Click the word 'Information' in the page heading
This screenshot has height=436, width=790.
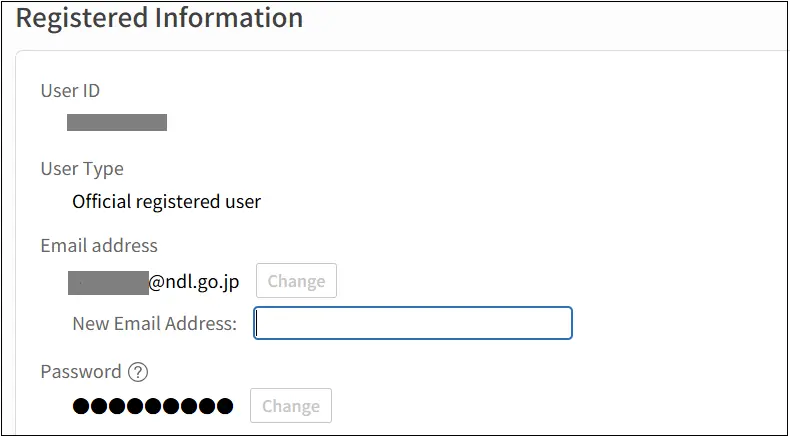(229, 18)
